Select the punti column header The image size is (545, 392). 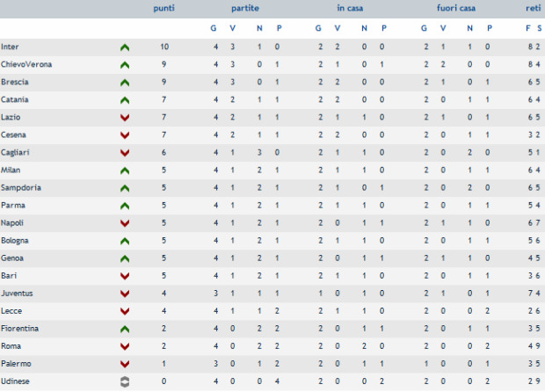click(x=164, y=8)
